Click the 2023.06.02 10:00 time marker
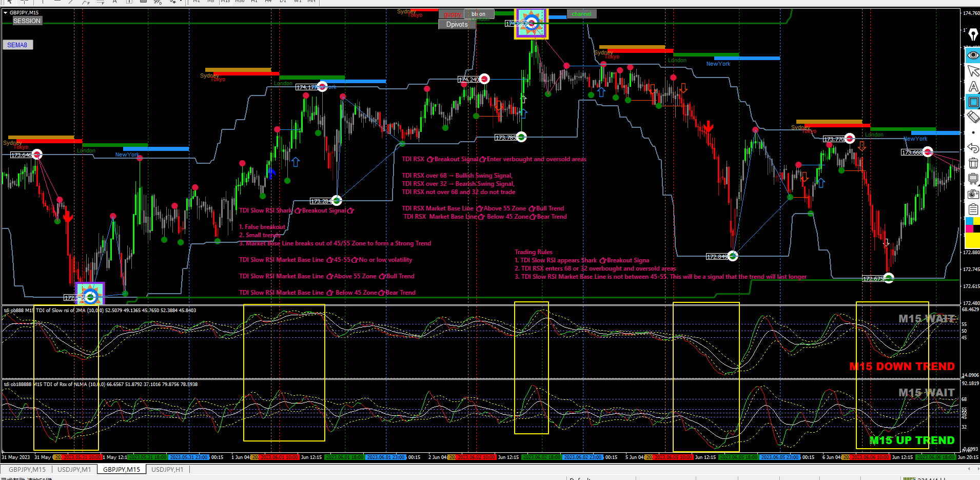The image size is (980, 480). (x=476, y=457)
